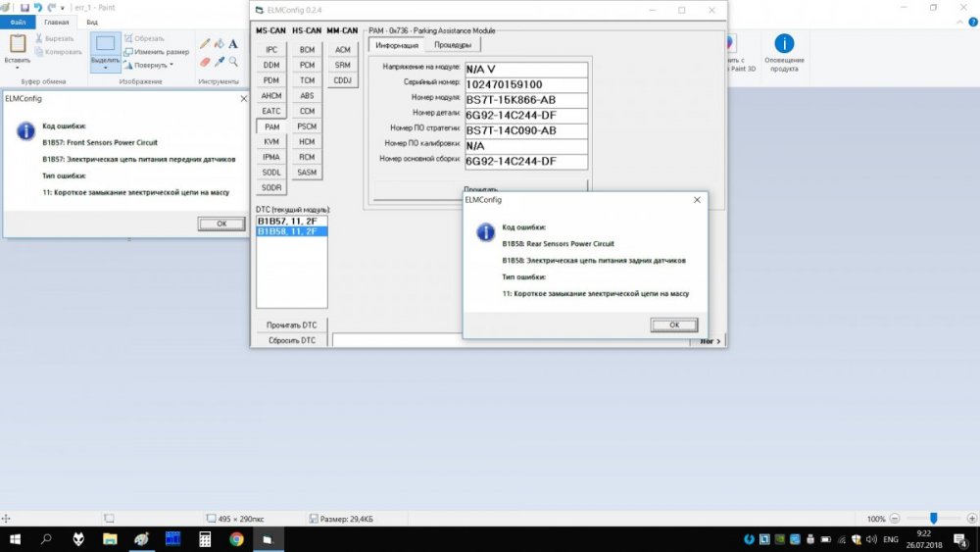Screen dimensions: 980x552
Task: Select the CDDJ module button
Action: 342,80
